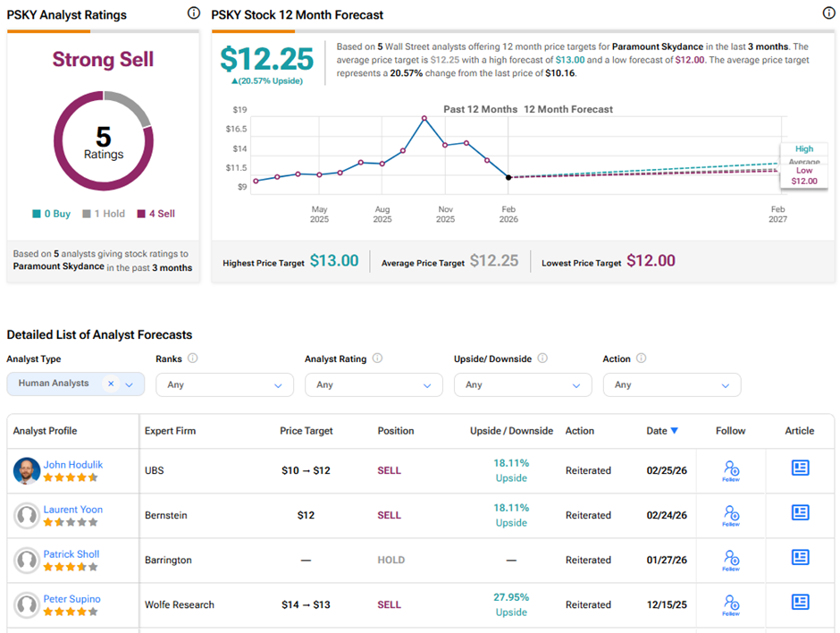Expand the Analyst Type dropdown
Screen dimensions: 840x633
click(130, 384)
